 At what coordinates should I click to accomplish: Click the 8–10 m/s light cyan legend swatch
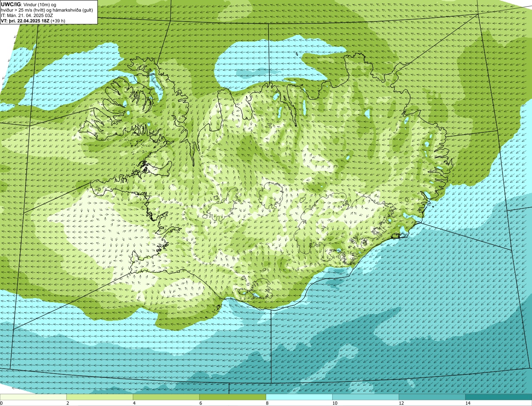(299, 397)
